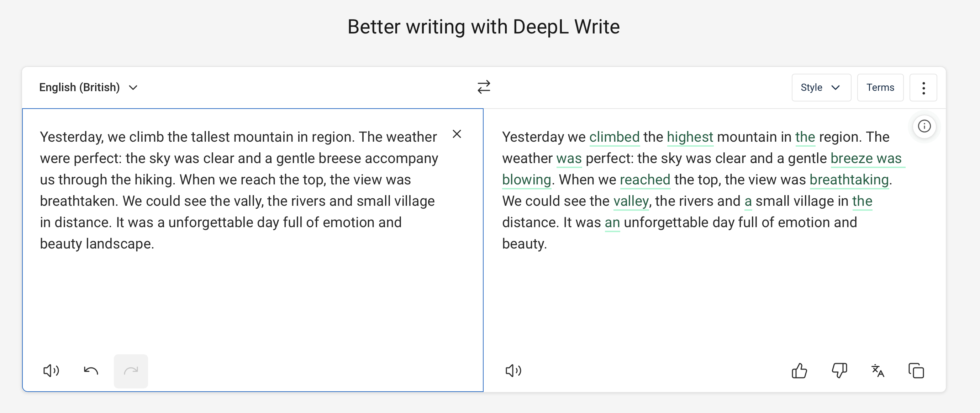Image resolution: width=980 pixels, height=413 pixels.
Task: Click the suggested word "climbed"
Action: click(614, 137)
